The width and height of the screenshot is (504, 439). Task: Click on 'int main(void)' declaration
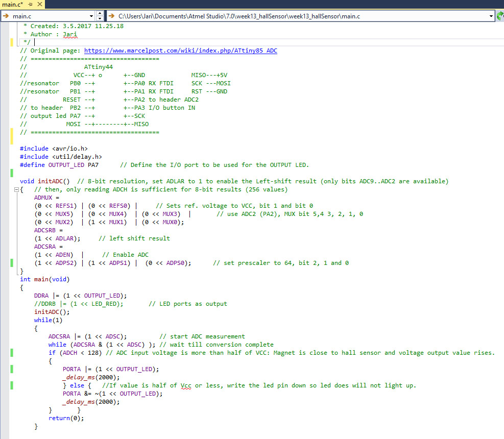[x=44, y=279]
